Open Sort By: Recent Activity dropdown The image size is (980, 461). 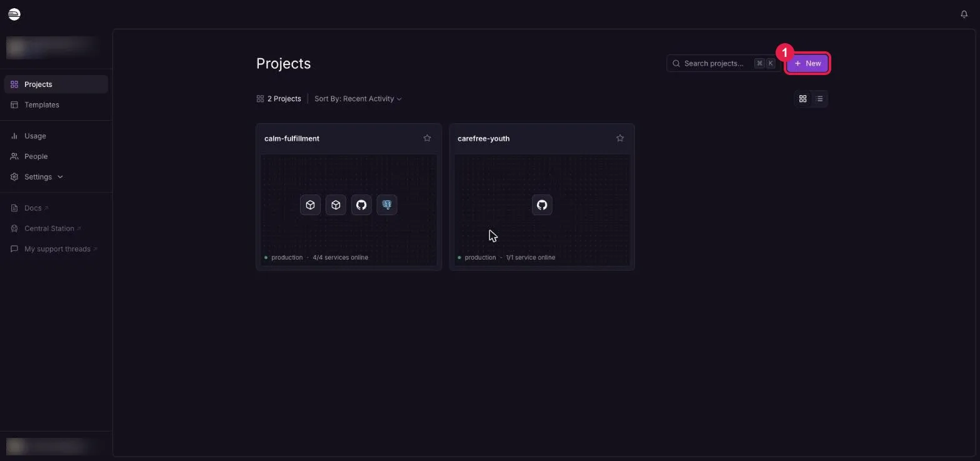pos(358,99)
